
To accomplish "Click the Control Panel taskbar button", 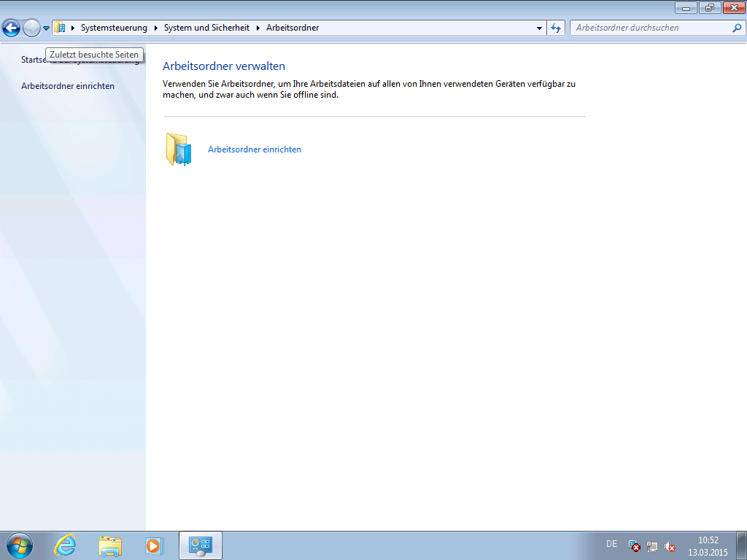I will [x=201, y=545].
